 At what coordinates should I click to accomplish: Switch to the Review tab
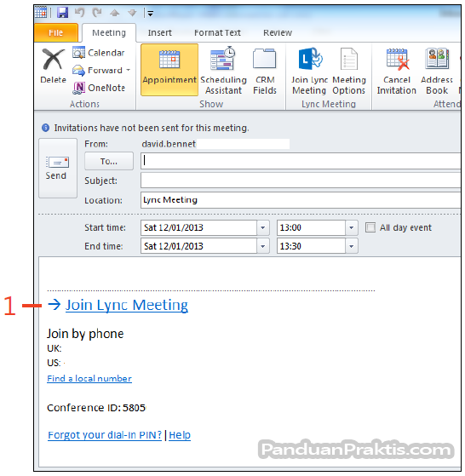click(x=278, y=33)
